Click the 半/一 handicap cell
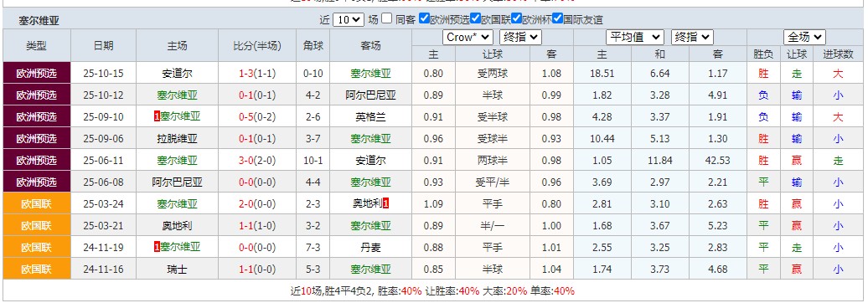The image size is (868, 303). click(493, 226)
